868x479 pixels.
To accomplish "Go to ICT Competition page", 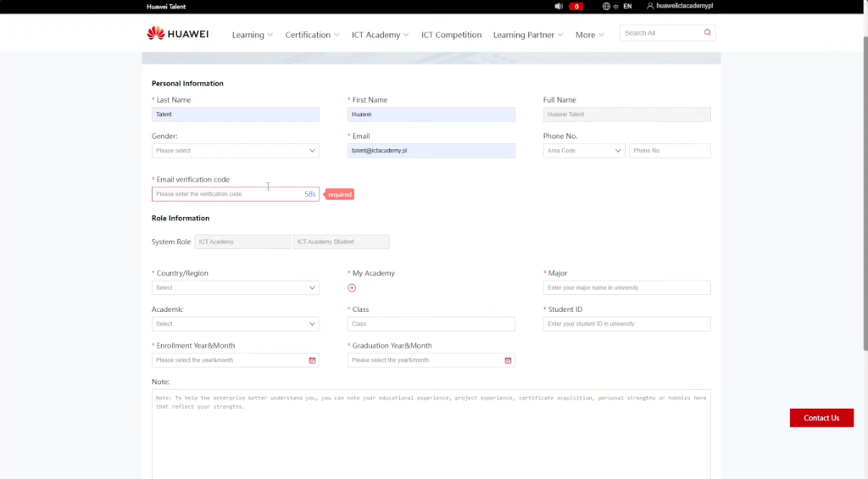I will (451, 35).
